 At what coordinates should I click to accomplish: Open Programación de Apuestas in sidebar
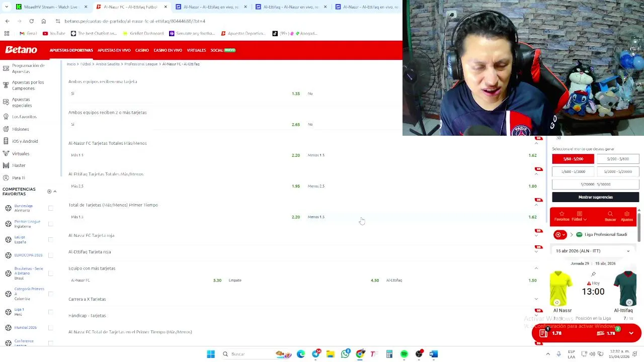(28, 68)
